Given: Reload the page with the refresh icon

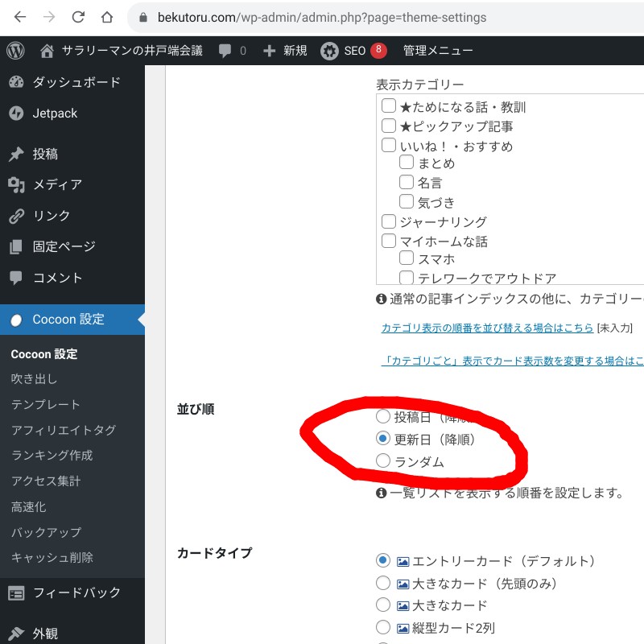Looking at the screenshot, I should (78, 17).
